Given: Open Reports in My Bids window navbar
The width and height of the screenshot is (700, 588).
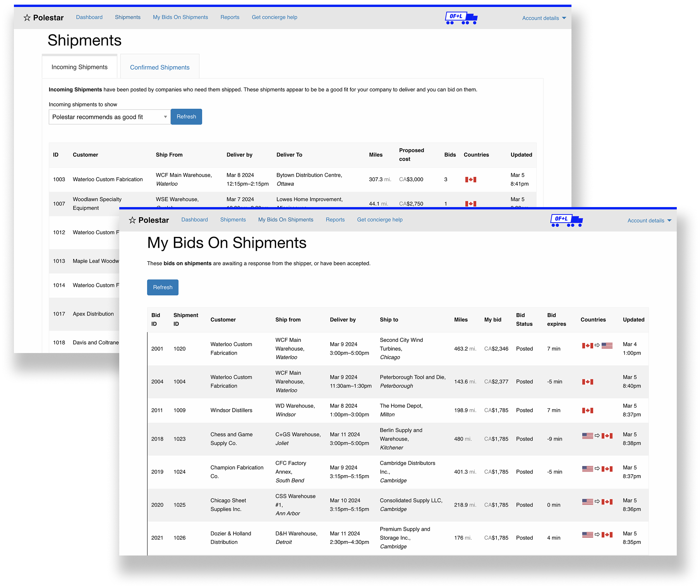Looking at the screenshot, I should 335,220.
